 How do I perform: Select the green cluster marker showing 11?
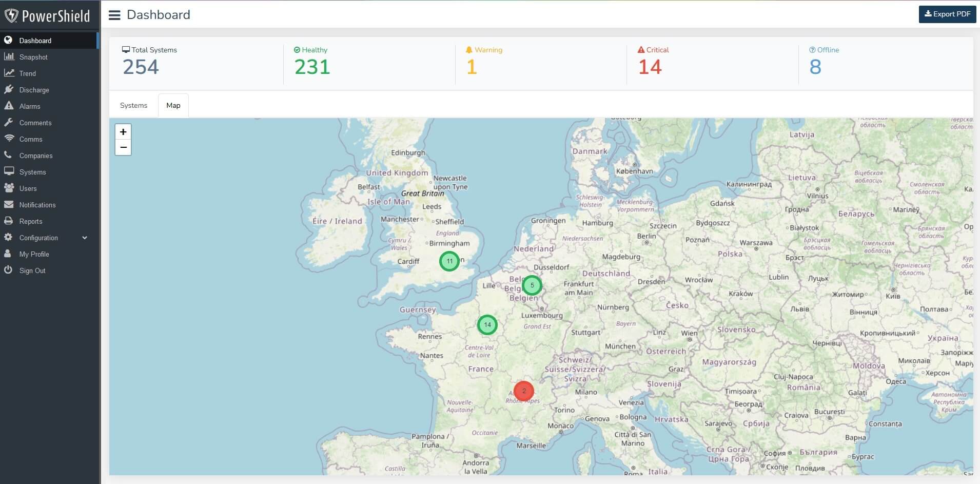(449, 261)
